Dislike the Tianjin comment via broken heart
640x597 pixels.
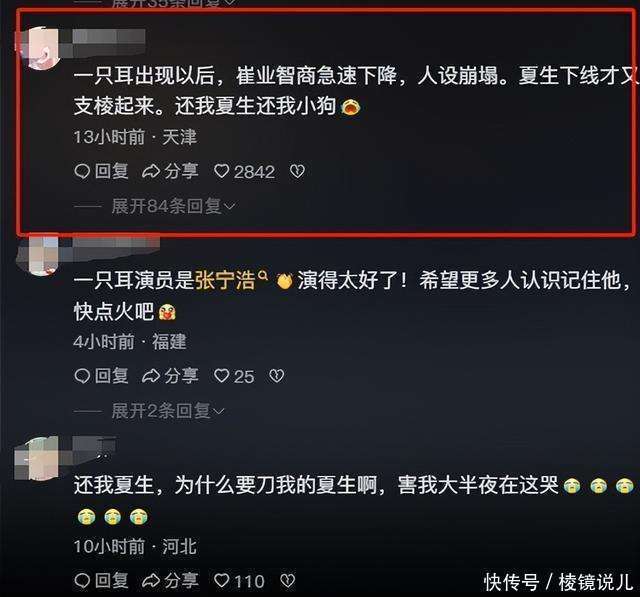tap(297, 172)
